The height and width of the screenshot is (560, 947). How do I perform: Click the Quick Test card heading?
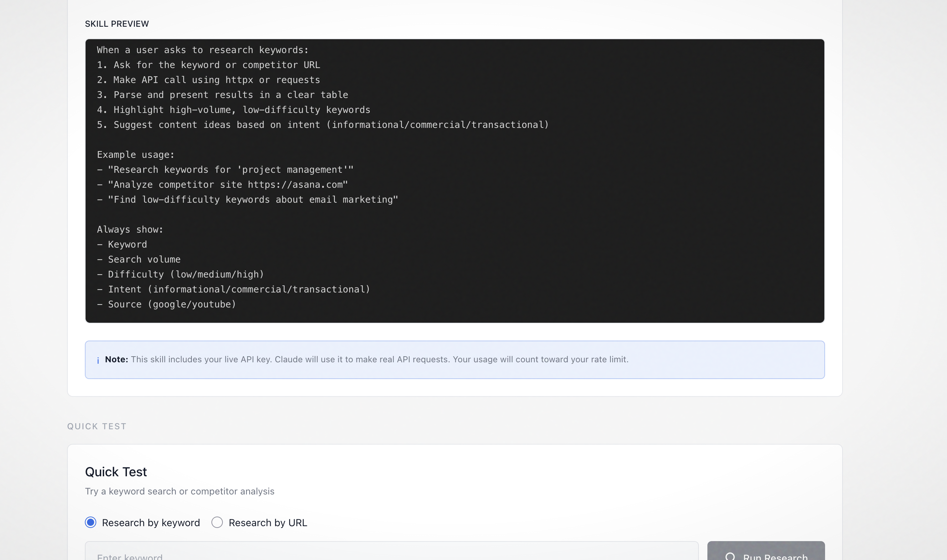(x=116, y=472)
